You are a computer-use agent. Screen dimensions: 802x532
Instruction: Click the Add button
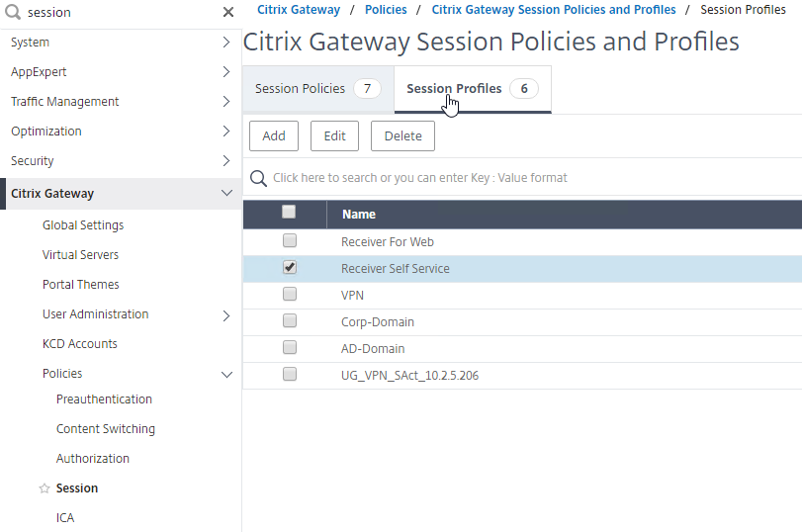(x=274, y=136)
